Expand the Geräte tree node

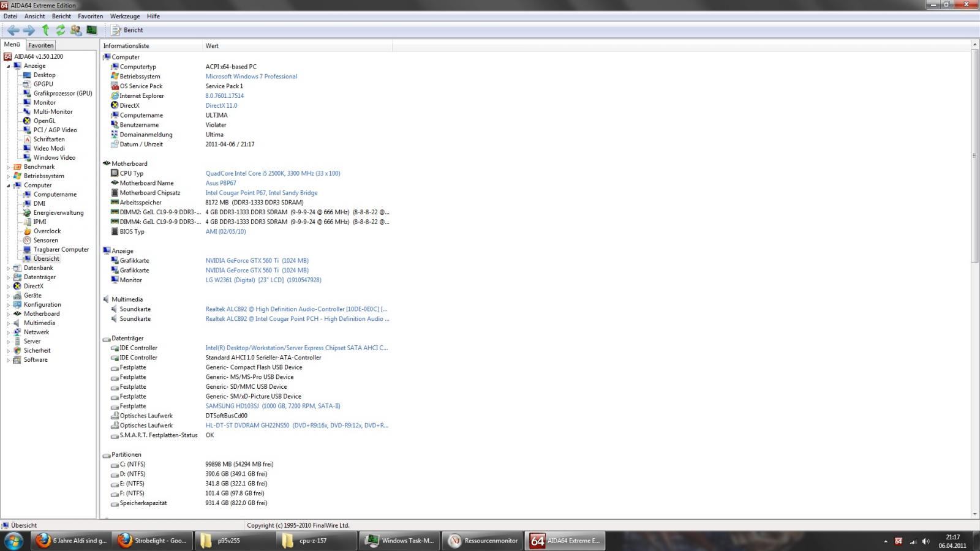pos(9,296)
